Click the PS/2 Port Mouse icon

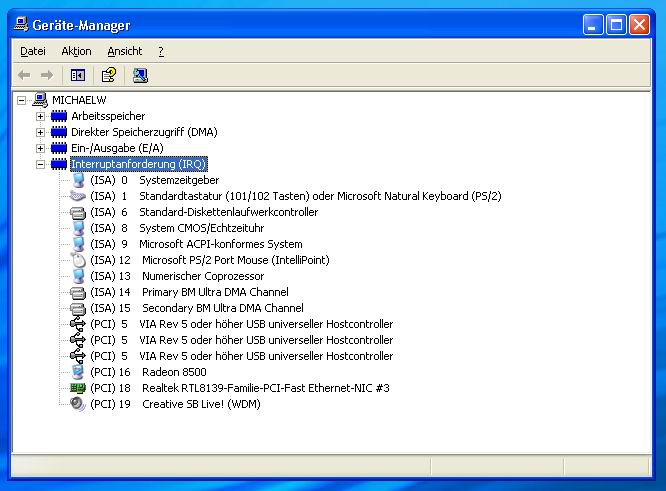79,260
